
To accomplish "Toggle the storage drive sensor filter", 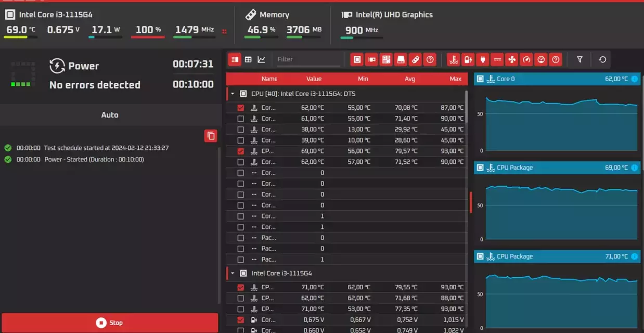I will 401,59.
